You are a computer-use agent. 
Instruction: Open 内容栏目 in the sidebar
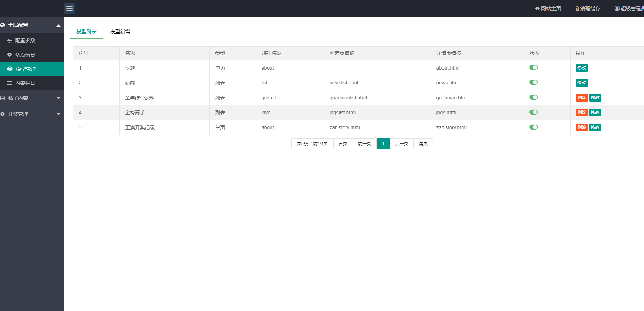[32, 83]
